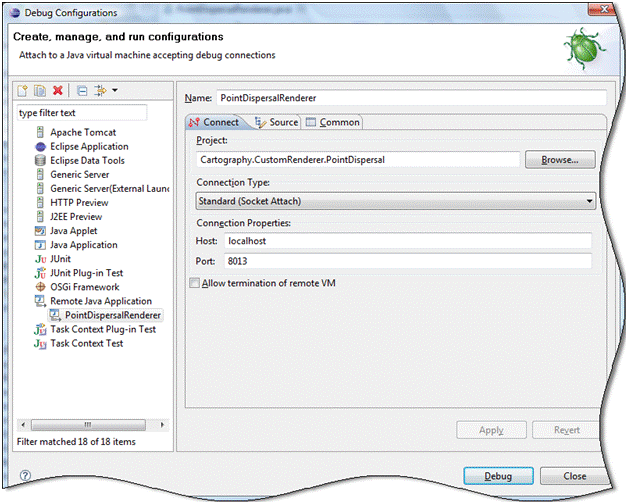Click the Apache Tomcat server icon
628x504 pixels.
(x=40, y=132)
